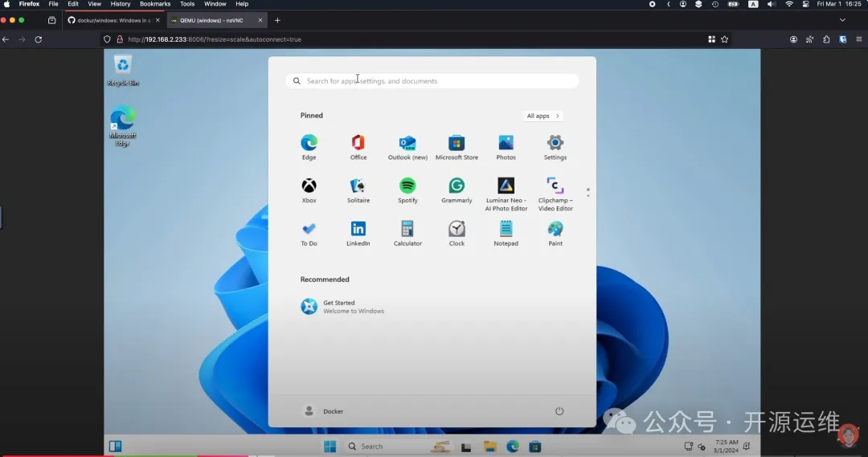Open the Bookmarks menu in Firefox
The width and height of the screenshot is (868, 457).
click(155, 4)
